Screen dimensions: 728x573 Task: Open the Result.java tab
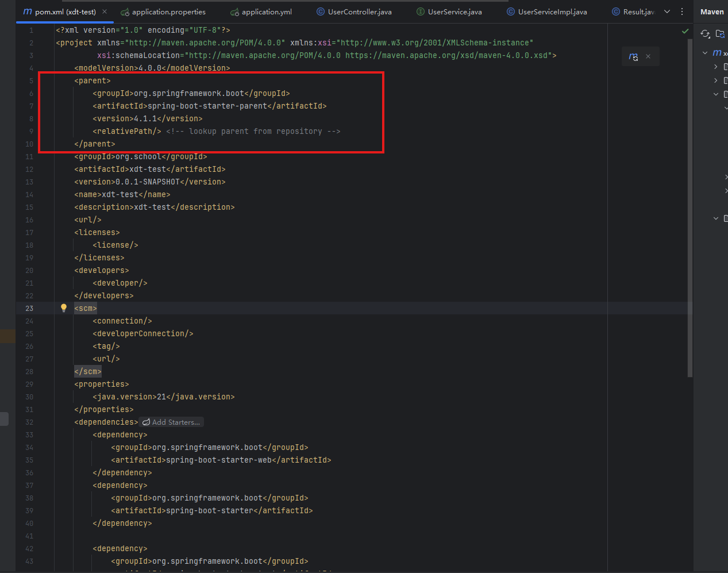(633, 11)
